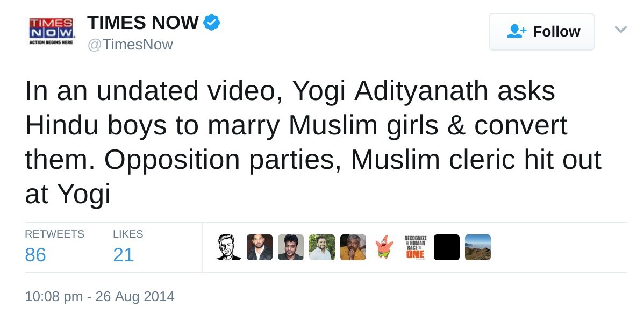This screenshot has height=314, width=644.
Task: Click the avatar of man in orange shirt
Action: click(353, 247)
